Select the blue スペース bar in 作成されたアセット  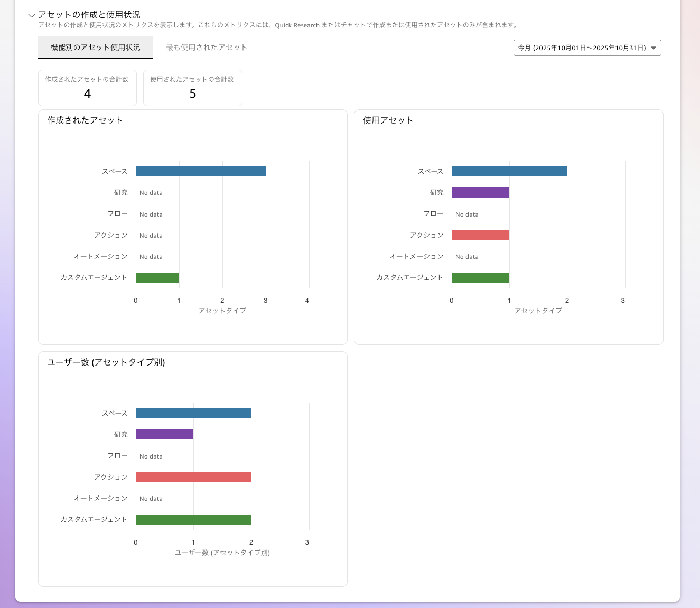tap(201, 171)
